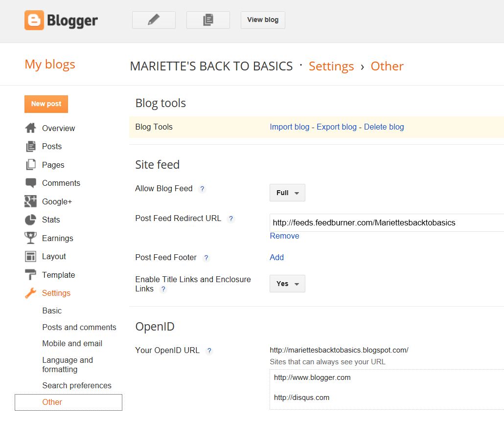Open the Google+ section icon
This screenshot has width=504, height=421.
[x=30, y=201]
